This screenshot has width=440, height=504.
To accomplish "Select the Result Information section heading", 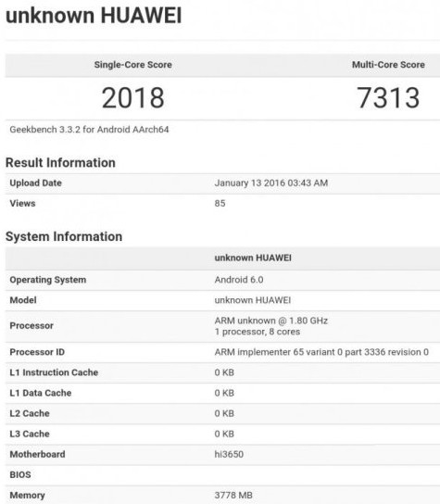I will click(x=60, y=163).
